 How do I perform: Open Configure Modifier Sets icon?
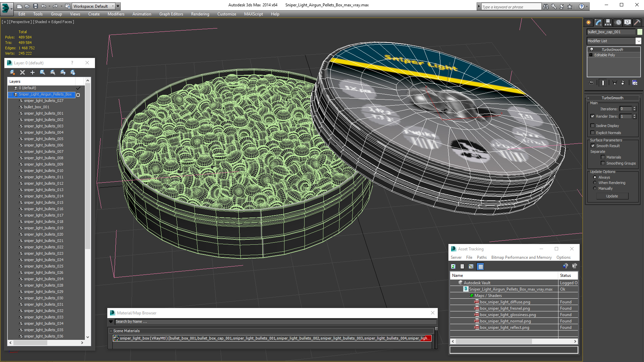635,82
